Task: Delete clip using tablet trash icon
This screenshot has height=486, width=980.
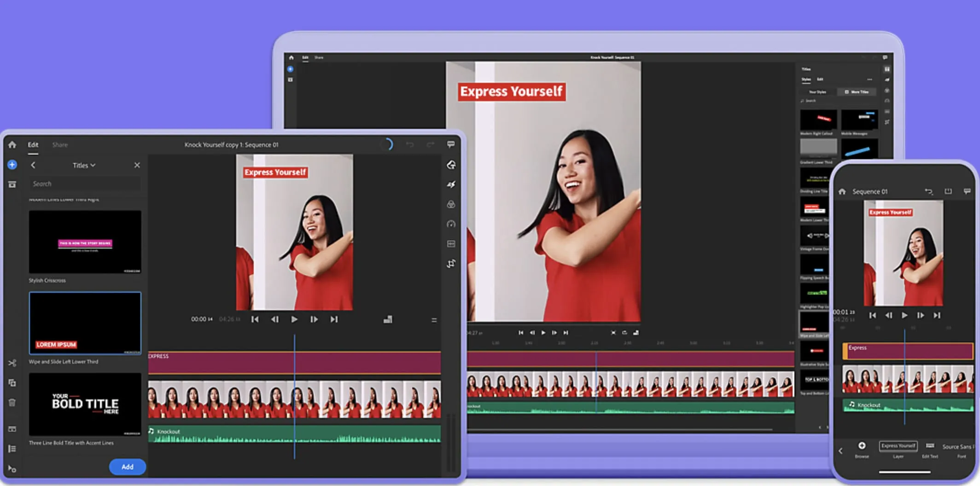Action: pyautogui.click(x=12, y=403)
